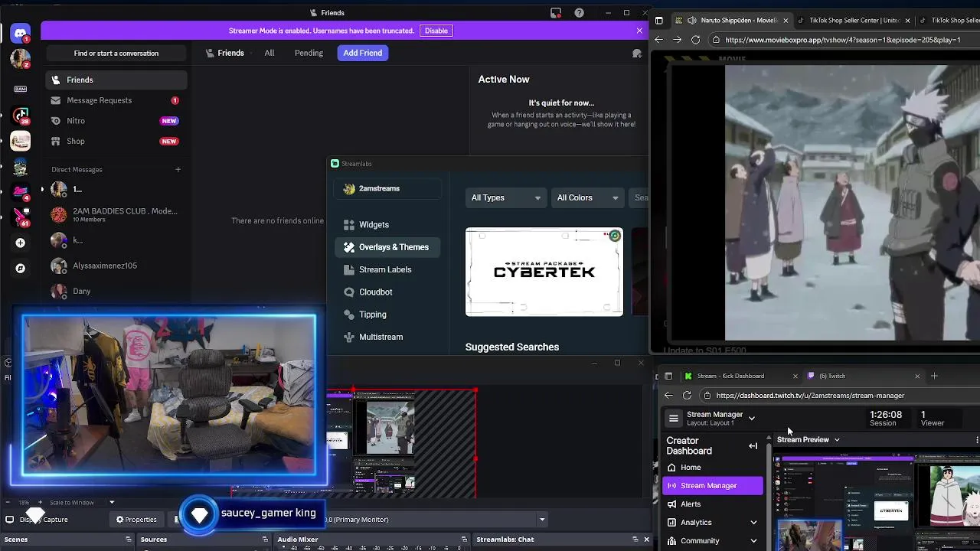Open the Cybertek stream package thumbnail
The width and height of the screenshot is (980, 551).
(x=544, y=272)
